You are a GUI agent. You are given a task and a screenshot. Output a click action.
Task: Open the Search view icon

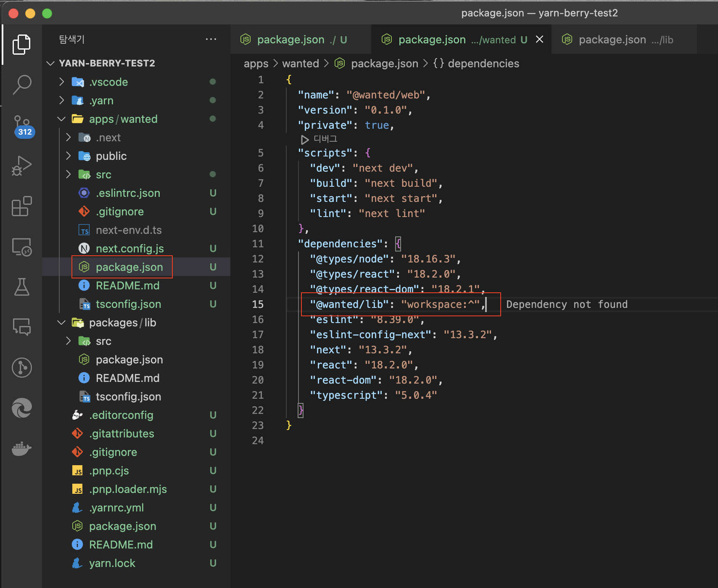[x=21, y=85]
